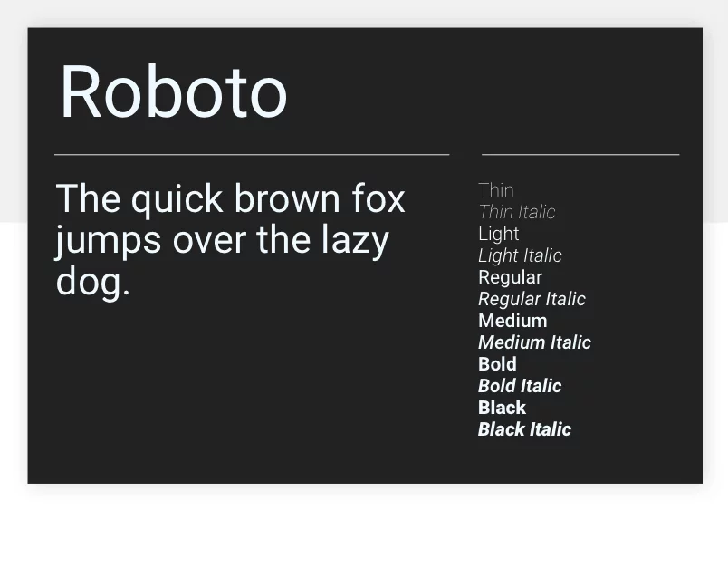Pick the Black Italic style

tap(524, 429)
